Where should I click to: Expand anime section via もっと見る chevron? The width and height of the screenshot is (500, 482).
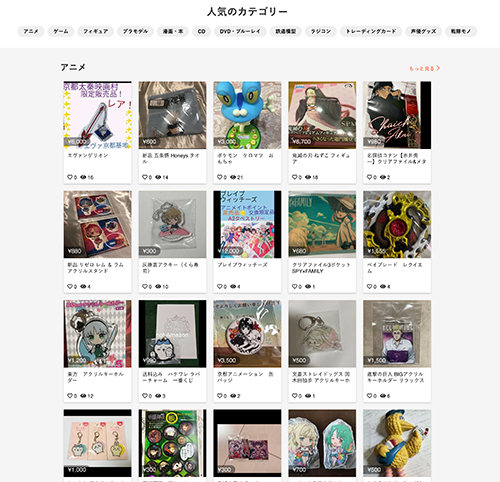tap(438, 68)
